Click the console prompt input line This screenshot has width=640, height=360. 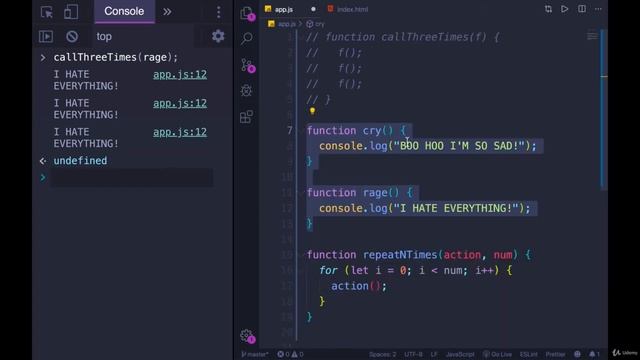pyautogui.click(x=131, y=178)
